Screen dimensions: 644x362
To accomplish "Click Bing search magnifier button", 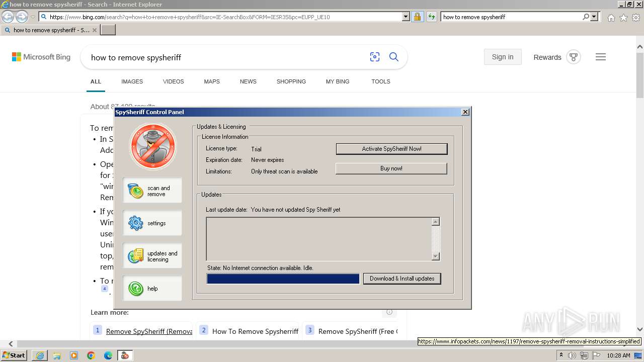I will [394, 57].
